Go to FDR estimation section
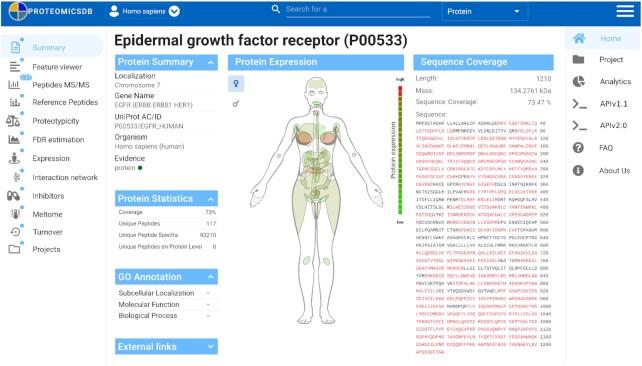642x366 pixels. pyautogui.click(x=58, y=140)
